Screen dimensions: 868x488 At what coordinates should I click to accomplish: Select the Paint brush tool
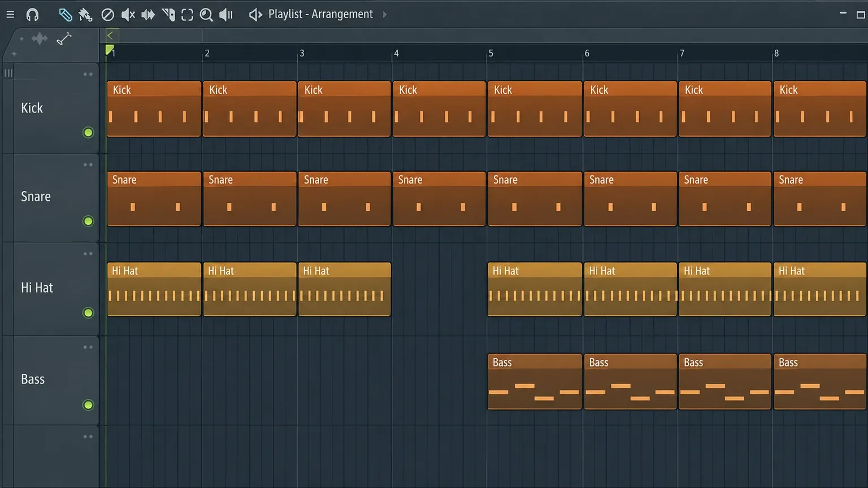click(85, 15)
